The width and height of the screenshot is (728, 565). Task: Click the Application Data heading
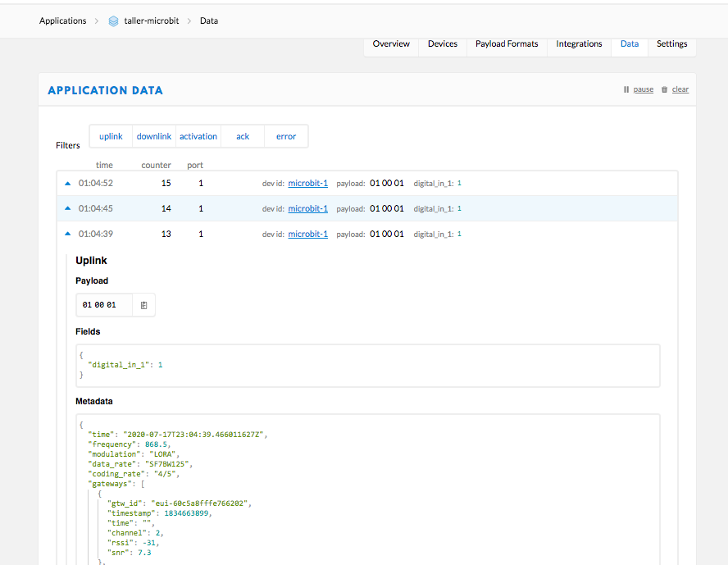coord(106,90)
